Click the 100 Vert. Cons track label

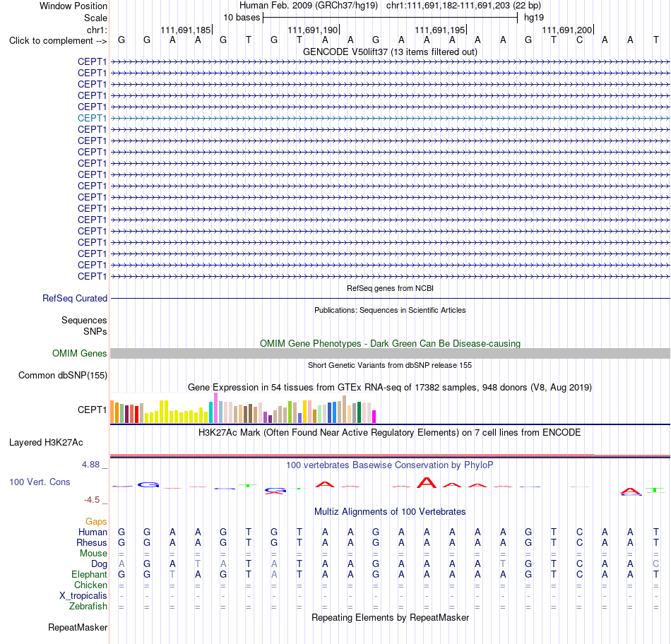click(40, 482)
